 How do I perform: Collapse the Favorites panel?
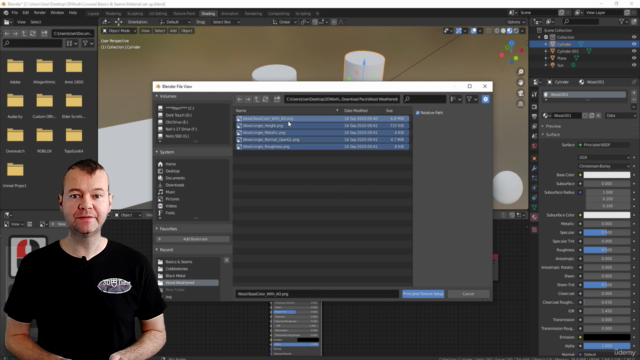pos(157,229)
